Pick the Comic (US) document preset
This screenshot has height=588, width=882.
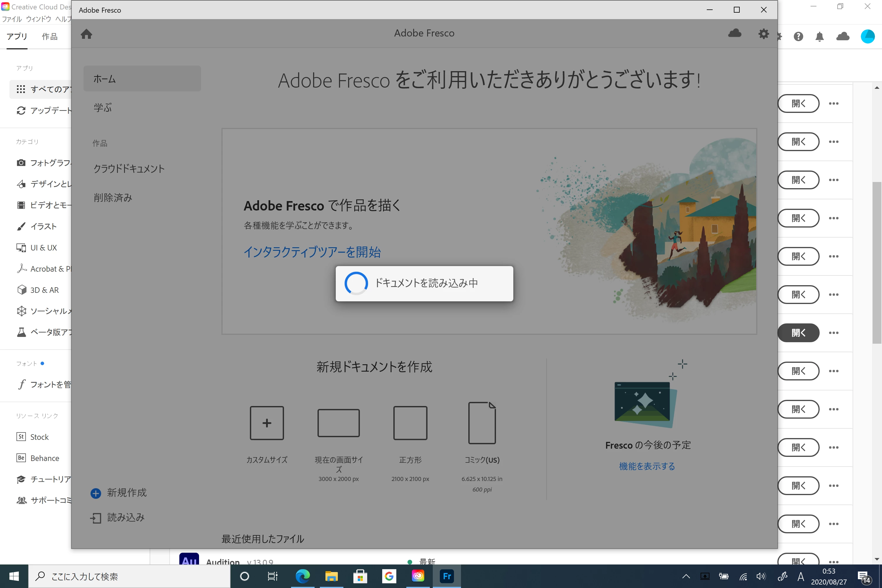pyautogui.click(x=482, y=423)
